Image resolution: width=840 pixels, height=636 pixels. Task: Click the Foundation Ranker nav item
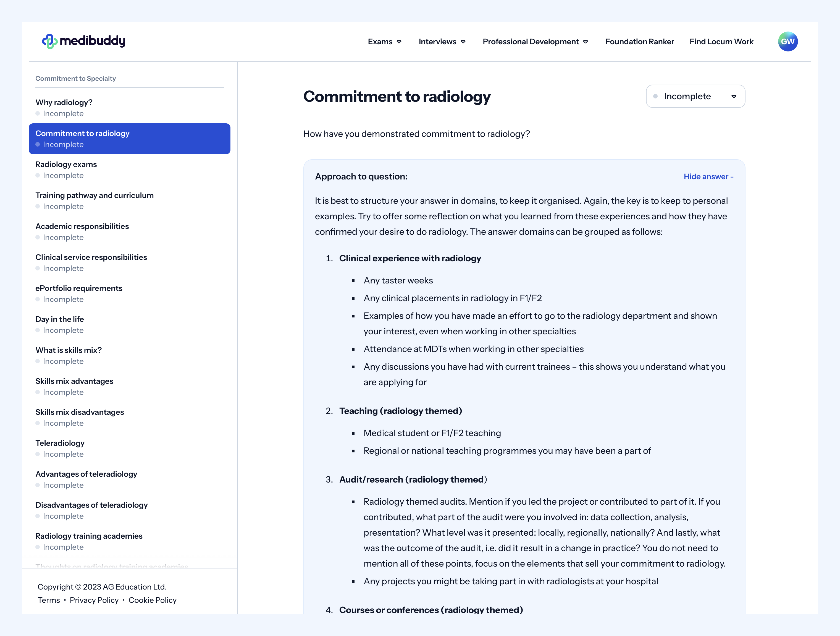coord(640,41)
